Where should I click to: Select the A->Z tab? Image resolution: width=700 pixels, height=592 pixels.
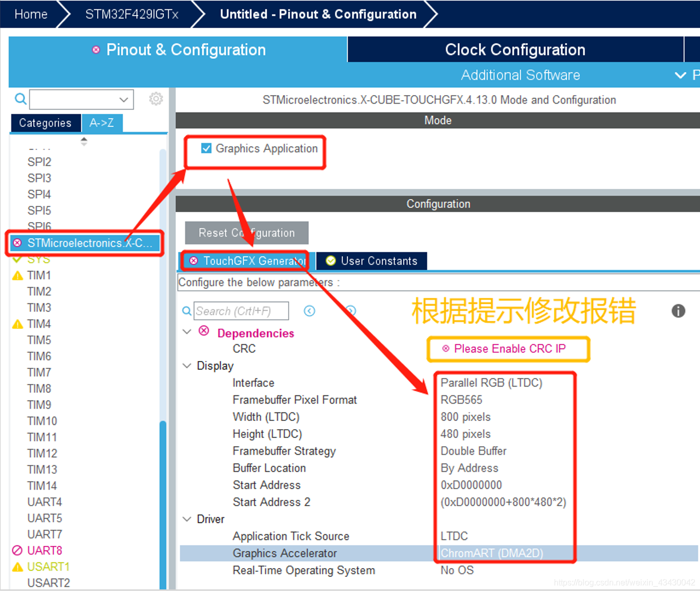pos(102,123)
